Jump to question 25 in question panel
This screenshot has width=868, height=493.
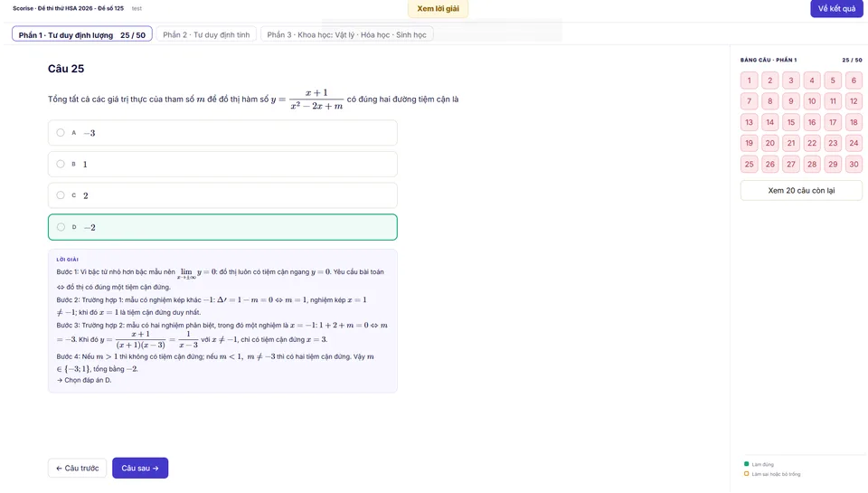[749, 164]
